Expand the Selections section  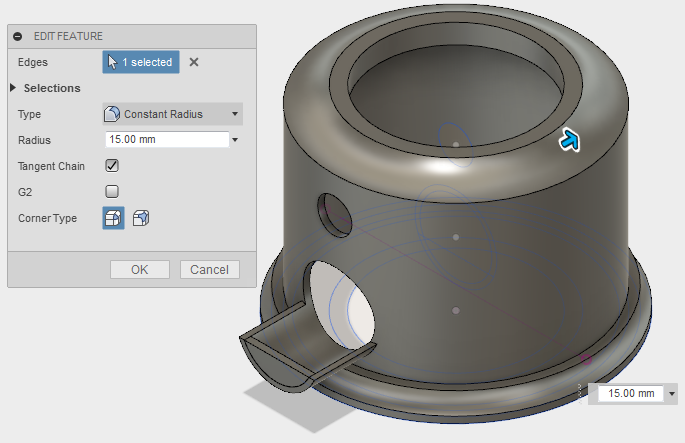pyautogui.click(x=13, y=88)
